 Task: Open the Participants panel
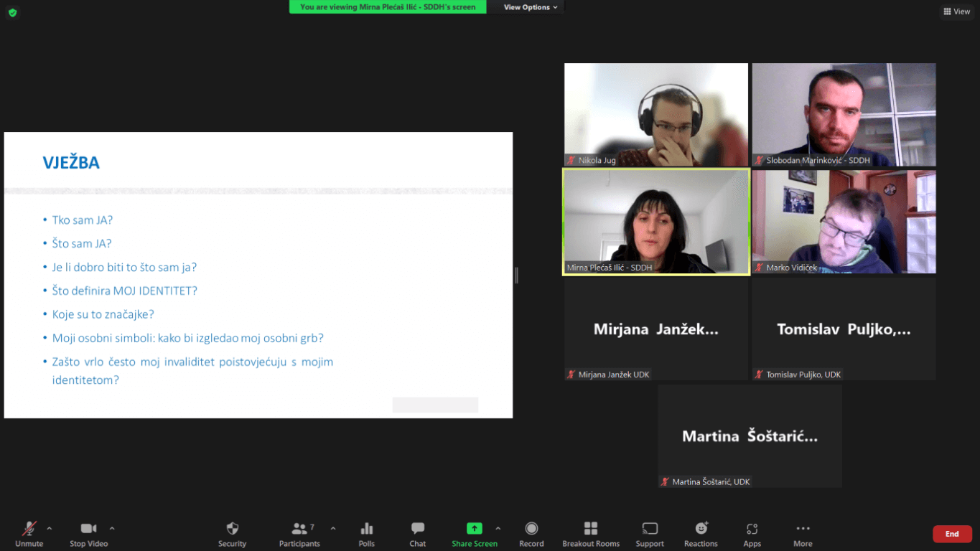click(x=299, y=529)
